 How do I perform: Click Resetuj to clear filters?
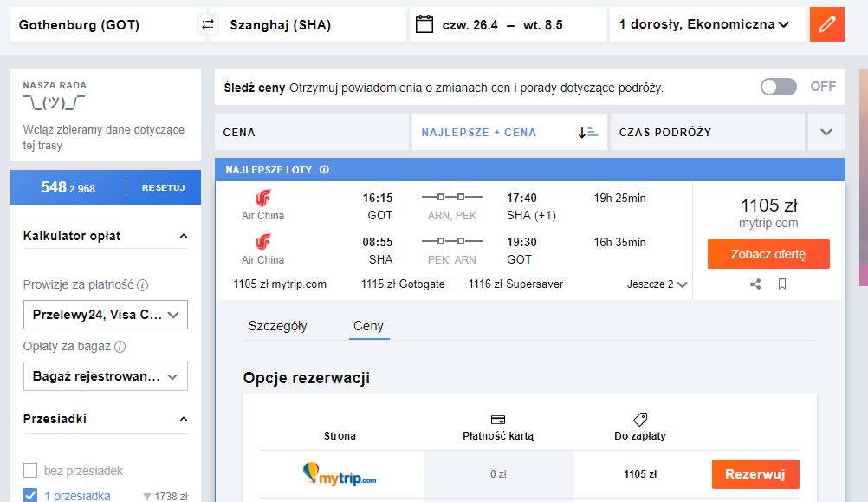pyautogui.click(x=164, y=188)
